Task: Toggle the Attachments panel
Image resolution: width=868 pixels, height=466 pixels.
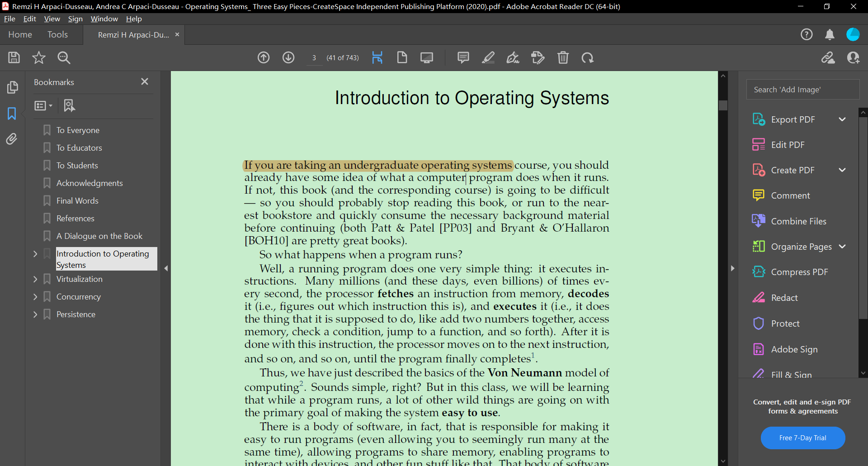Action: 12,139
